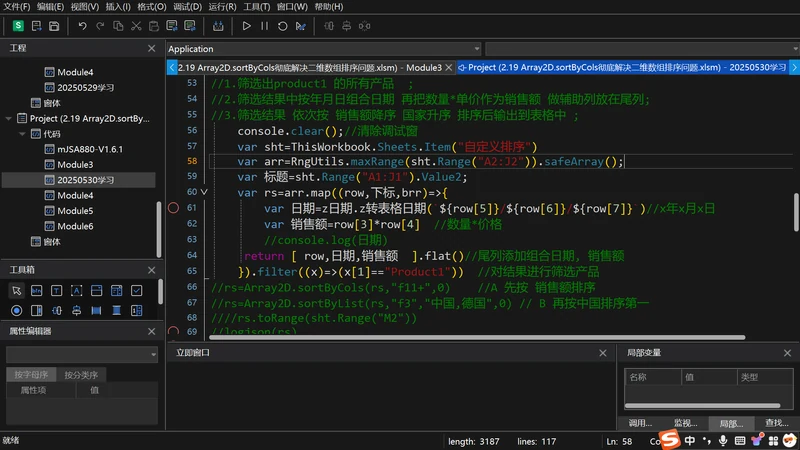Select mJSA880-V1.6.1 module in tree
800x450 pixels.
[90, 149]
